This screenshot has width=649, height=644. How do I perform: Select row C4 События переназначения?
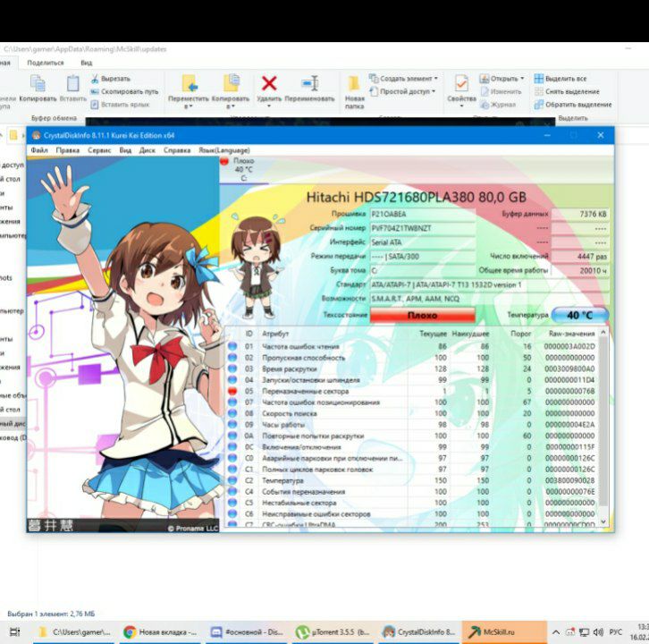click(x=412, y=492)
